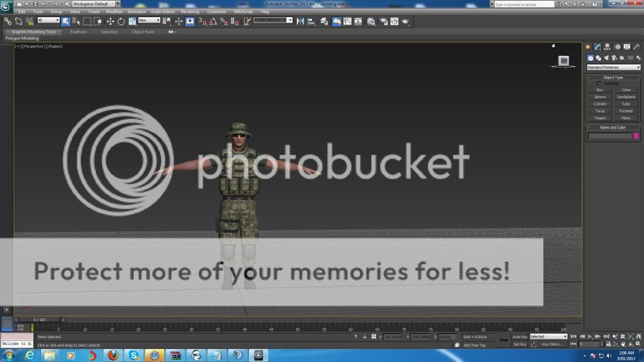Create a Teapot primitive
Screen dimensions: 644x362
click(x=599, y=118)
